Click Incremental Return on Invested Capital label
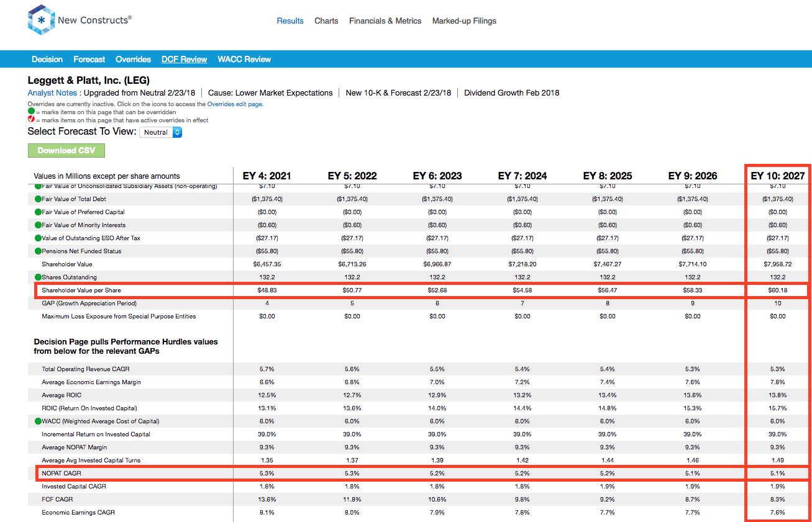Viewport: 812px width, 522px height. 96,434
